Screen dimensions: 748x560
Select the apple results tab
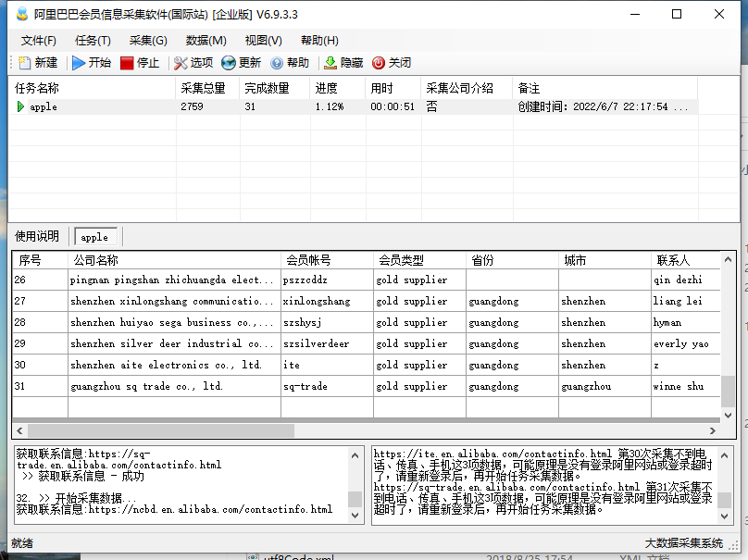click(x=95, y=237)
